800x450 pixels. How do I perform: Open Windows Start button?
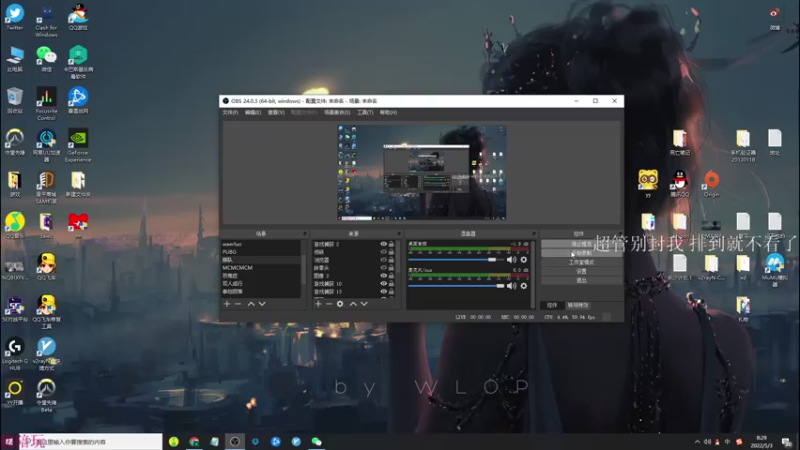9,441
